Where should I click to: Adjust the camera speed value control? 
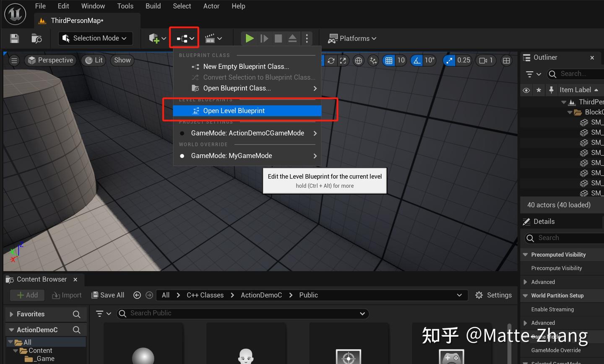pos(486,60)
